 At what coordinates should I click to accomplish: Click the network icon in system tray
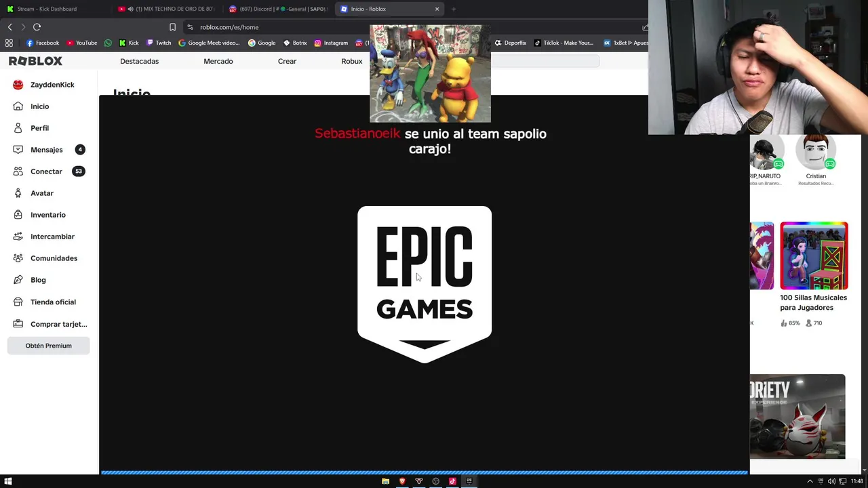843,481
